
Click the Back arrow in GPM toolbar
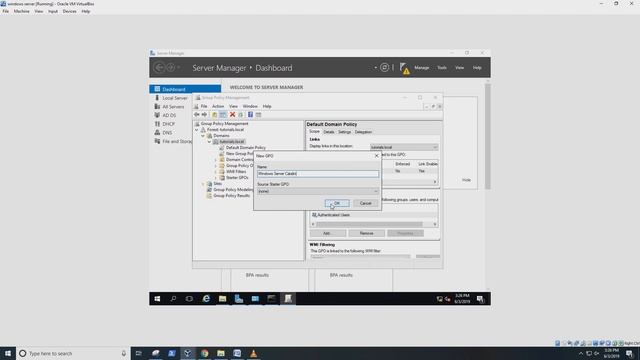[x=197, y=115]
